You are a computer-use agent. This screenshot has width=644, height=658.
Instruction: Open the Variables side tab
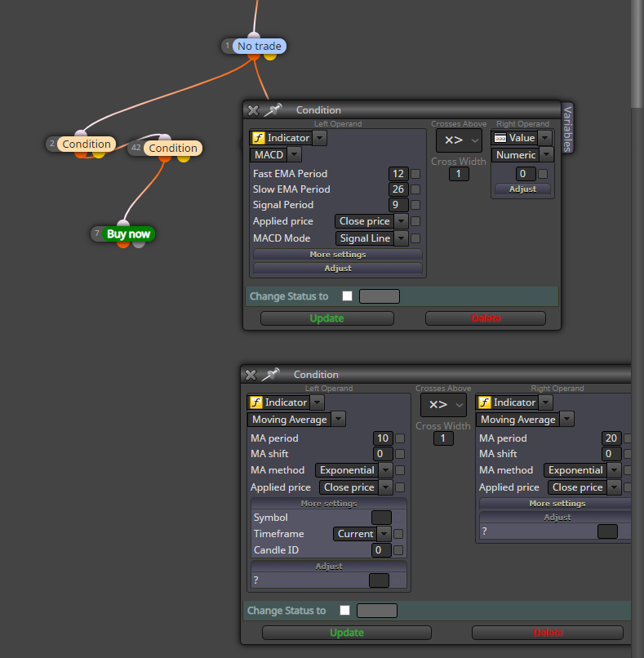point(567,128)
